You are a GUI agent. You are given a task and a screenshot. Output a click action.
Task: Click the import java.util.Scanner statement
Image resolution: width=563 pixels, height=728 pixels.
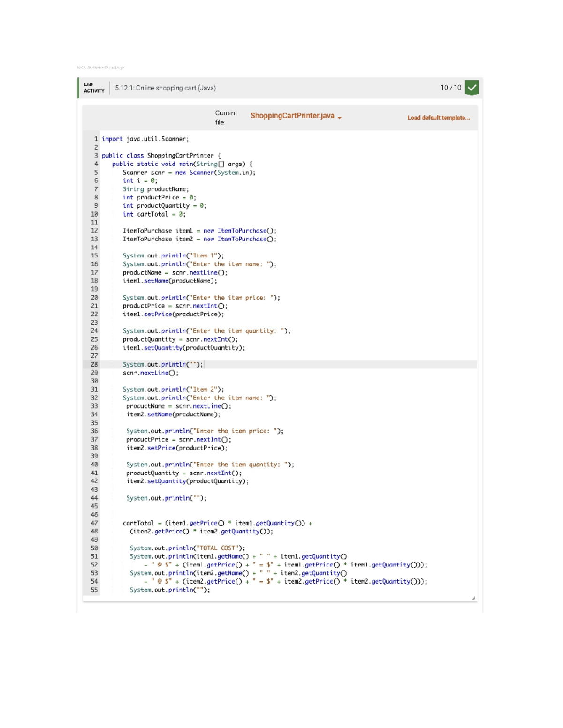[x=147, y=139]
